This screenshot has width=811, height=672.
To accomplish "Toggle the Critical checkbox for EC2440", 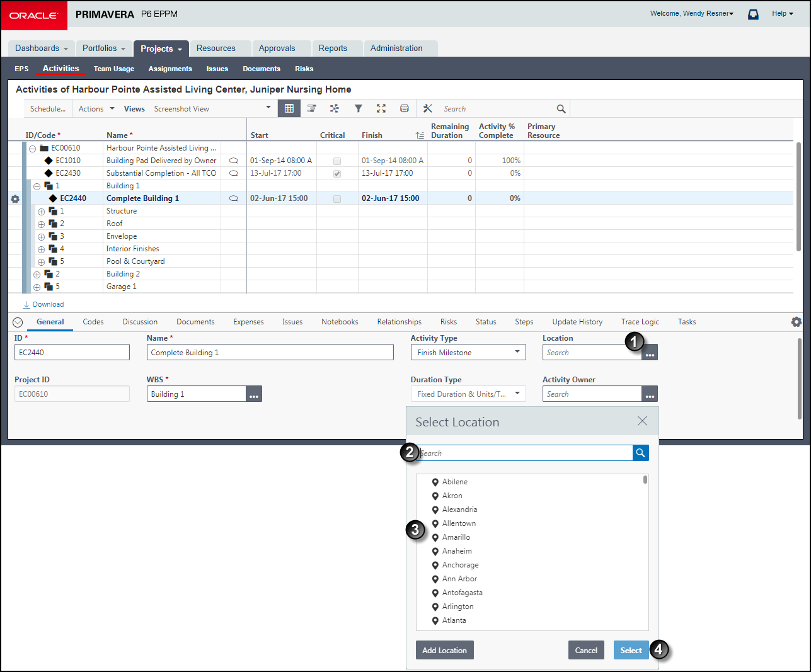I will point(337,199).
